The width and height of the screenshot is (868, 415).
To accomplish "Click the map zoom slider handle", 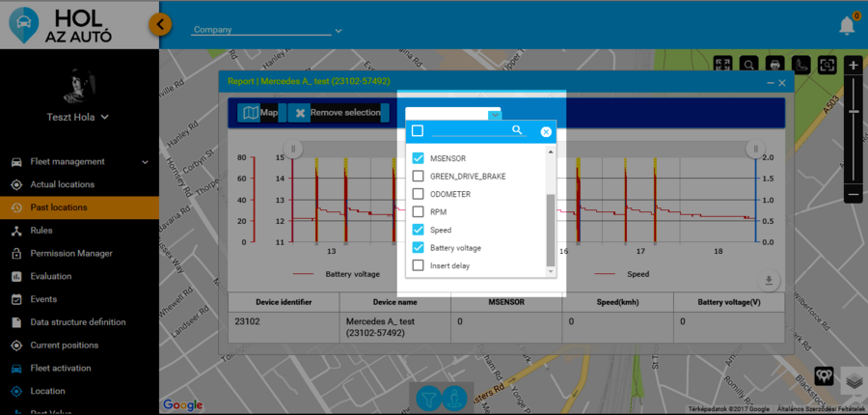I will pos(854,111).
